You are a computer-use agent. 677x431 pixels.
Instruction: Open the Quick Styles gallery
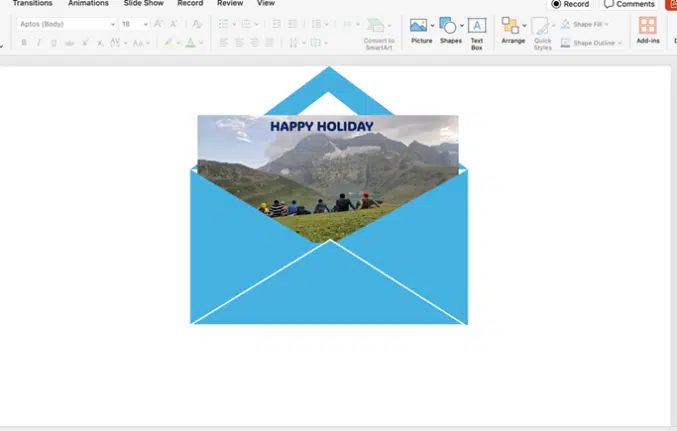(542, 34)
